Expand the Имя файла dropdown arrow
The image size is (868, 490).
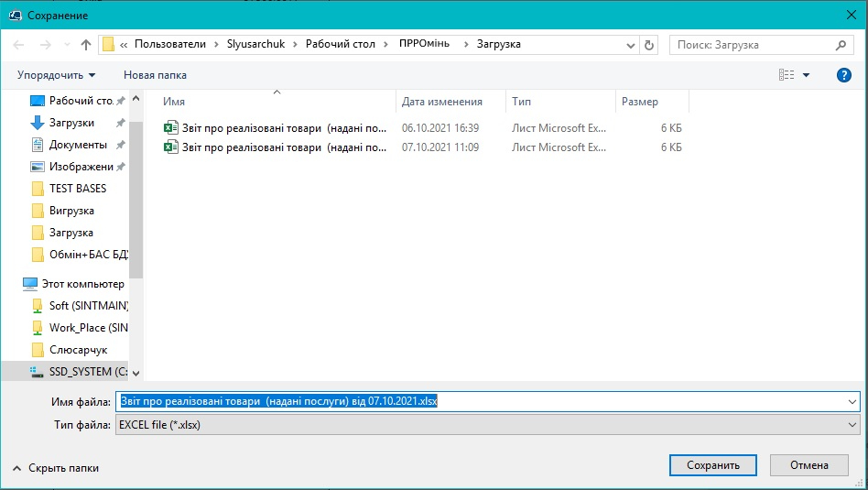[x=852, y=402]
